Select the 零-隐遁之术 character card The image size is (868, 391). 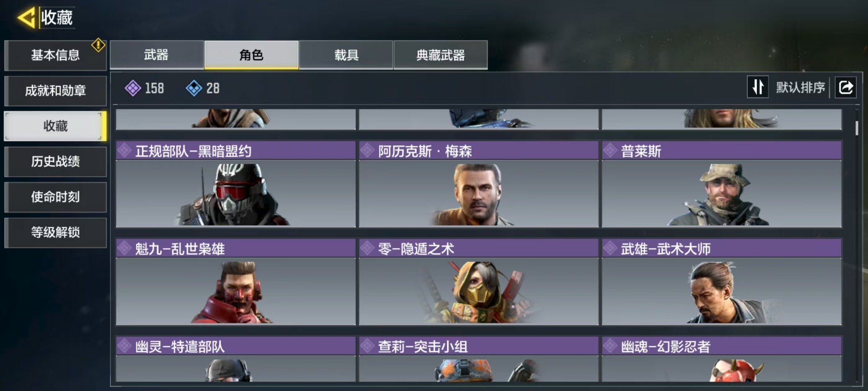click(x=479, y=282)
